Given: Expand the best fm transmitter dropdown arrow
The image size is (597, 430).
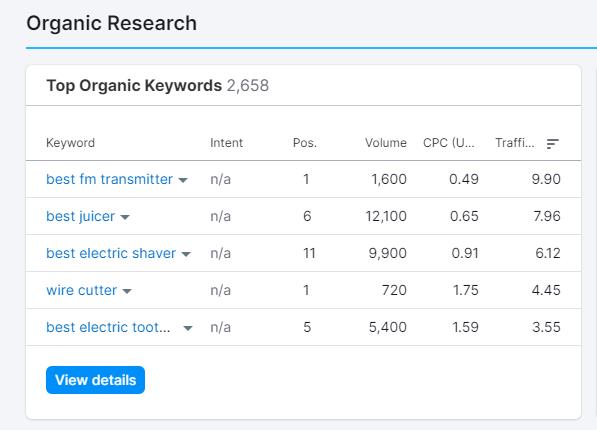Looking at the screenshot, I should (x=183, y=180).
